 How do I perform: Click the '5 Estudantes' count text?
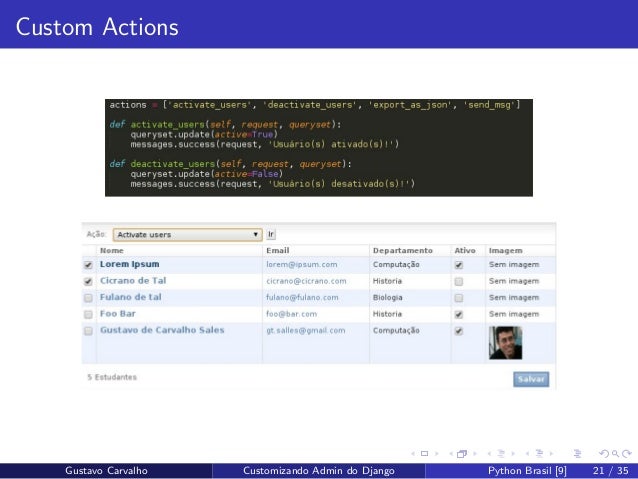[112, 377]
